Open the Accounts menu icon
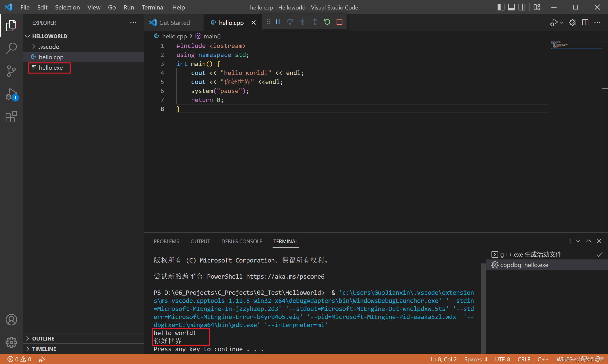This screenshot has height=364, width=608. tap(11, 320)
